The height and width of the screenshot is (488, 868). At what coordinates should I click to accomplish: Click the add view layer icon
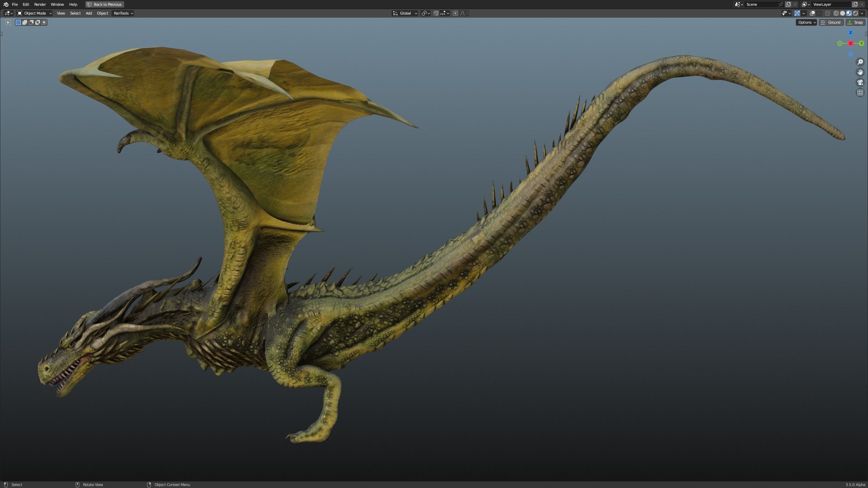(855, 4)
